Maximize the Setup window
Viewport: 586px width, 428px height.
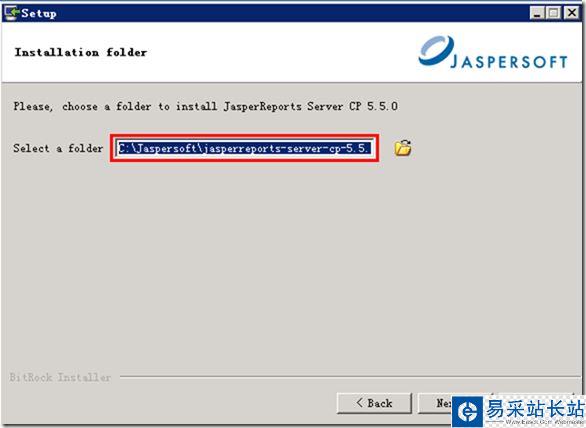pyautogui.click(x=553, y=13)
